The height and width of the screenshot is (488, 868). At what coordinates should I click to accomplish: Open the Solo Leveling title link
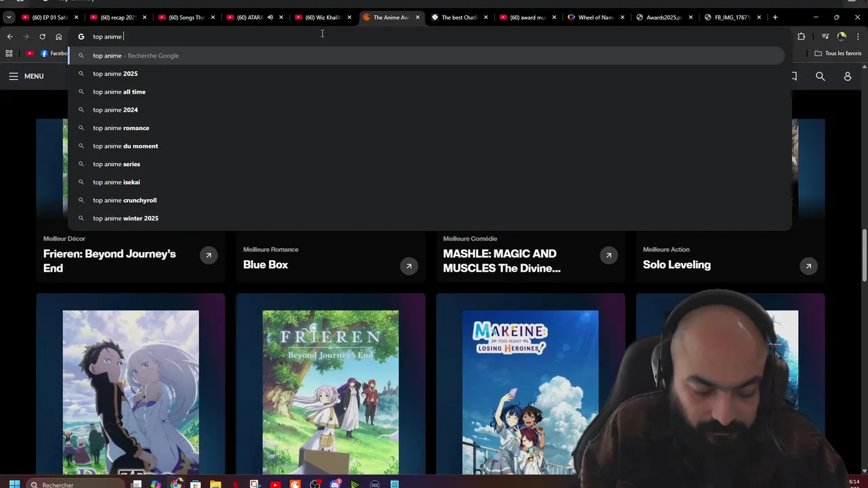677,265
